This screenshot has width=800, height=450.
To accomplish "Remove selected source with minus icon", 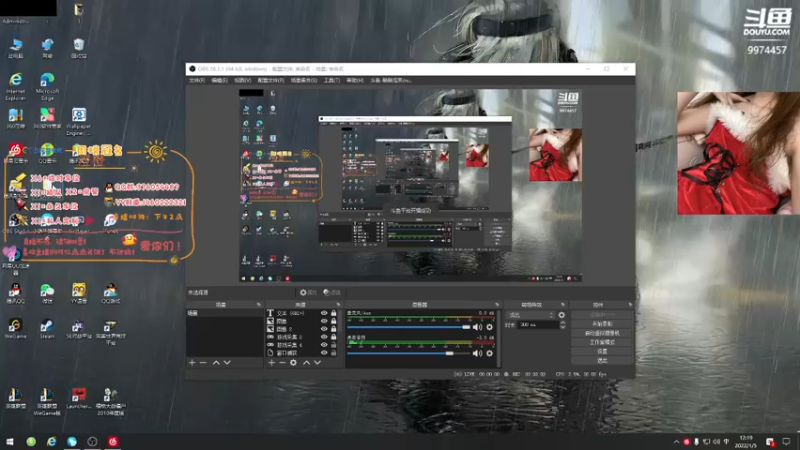I will coord(282,362).
